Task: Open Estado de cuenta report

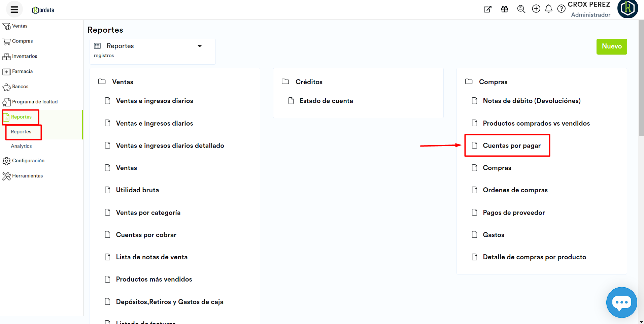Action: tap(326, 101)
